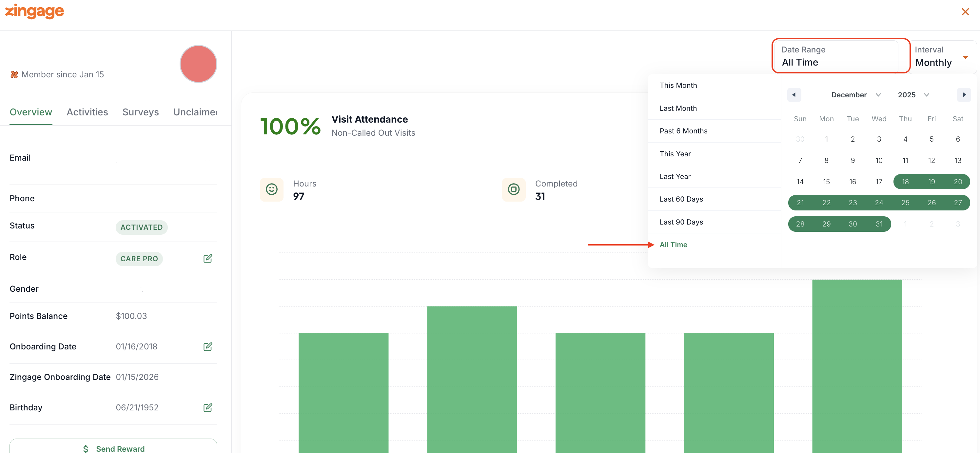Image resolution: width=980 pixels, height=453 pixels.
Task: Go to previous month in calendar
Action: 794,95
